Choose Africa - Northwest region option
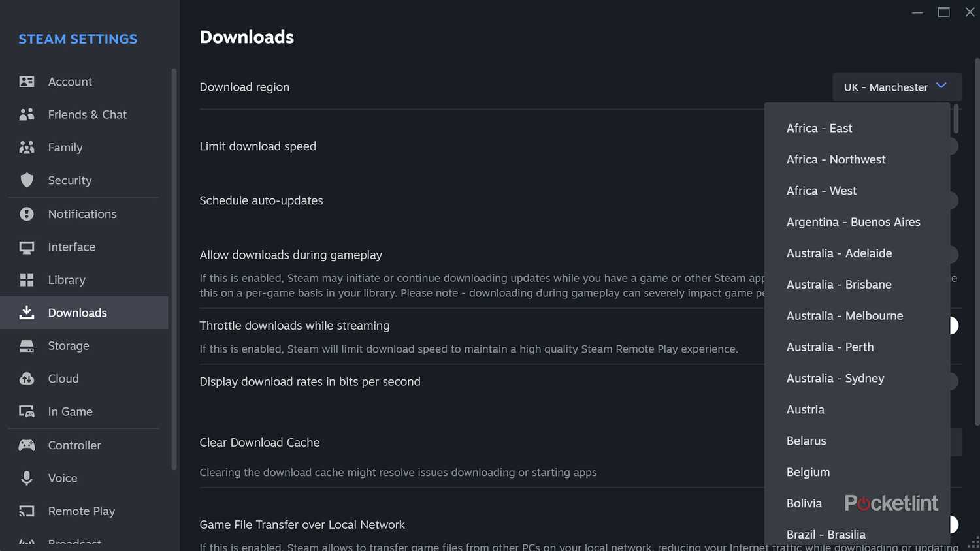 click(836, 159)
